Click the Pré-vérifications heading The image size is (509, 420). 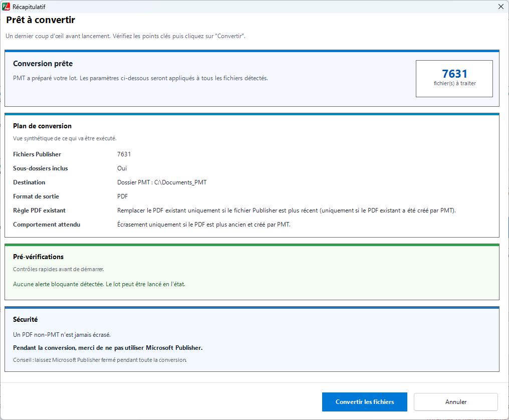pyautogui.click(x=38, y=257)
